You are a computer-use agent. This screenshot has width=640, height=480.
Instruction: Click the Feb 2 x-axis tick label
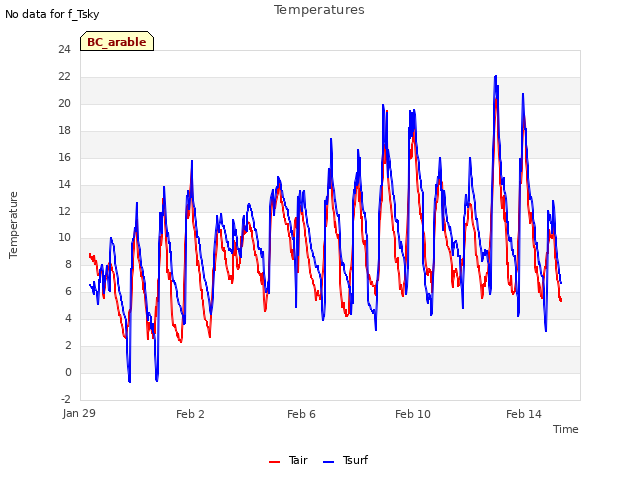click(190, 414)
